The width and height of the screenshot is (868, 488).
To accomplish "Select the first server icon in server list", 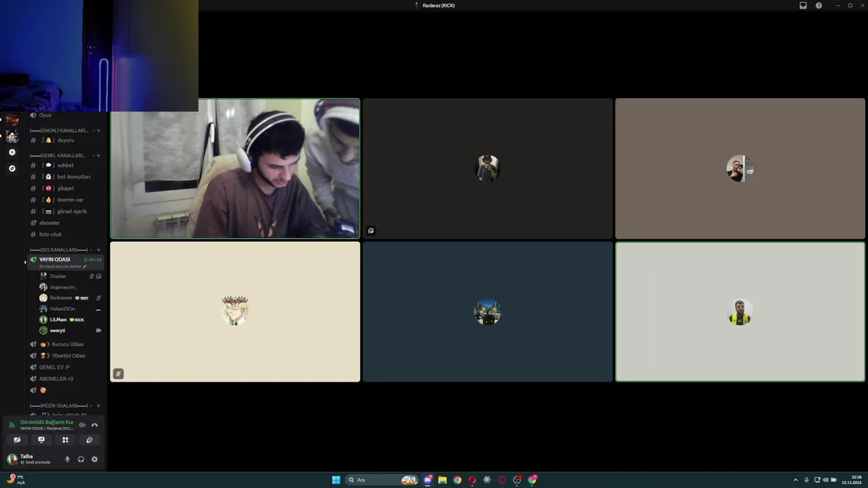I will pos(12,121).
